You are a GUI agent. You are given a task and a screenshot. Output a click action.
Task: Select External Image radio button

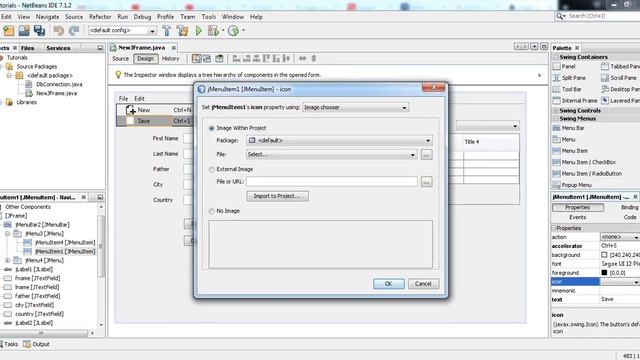(211, 169)
